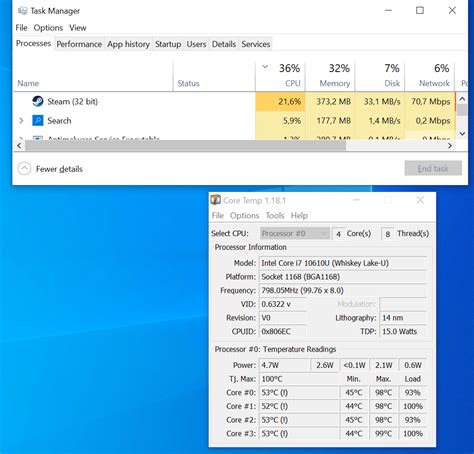This screenshot has width=474, height=454.
Task: Click the Core #2 min value 45°C
Action: [x=354, y=420]
